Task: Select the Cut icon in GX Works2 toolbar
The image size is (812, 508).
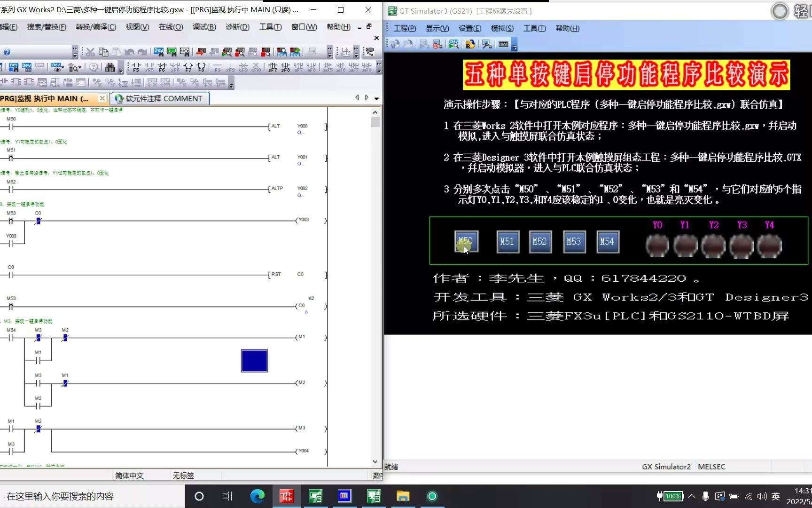Action: (x=90, y=52)
